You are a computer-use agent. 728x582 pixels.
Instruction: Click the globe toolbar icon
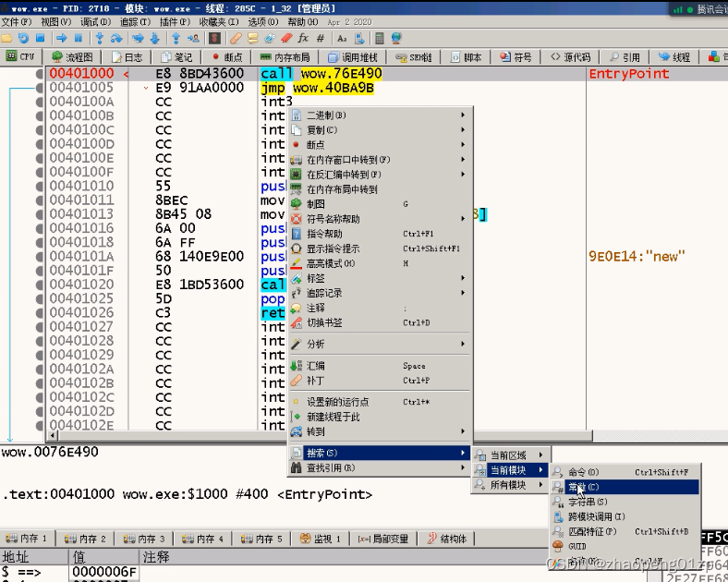pos(396,38)
